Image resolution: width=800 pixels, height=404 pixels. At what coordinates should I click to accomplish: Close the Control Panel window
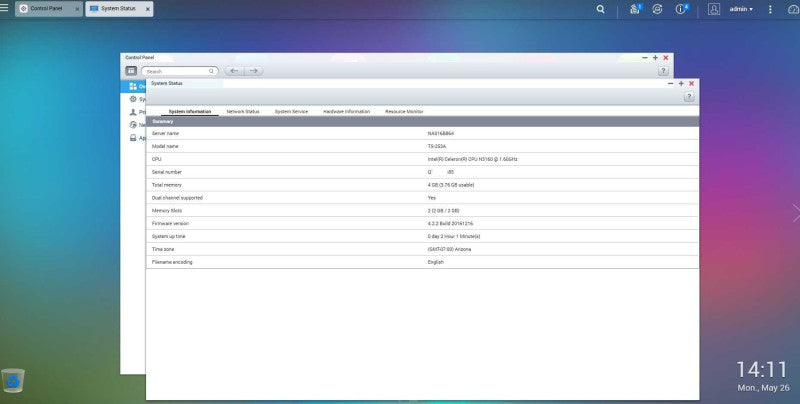[666, 58]
